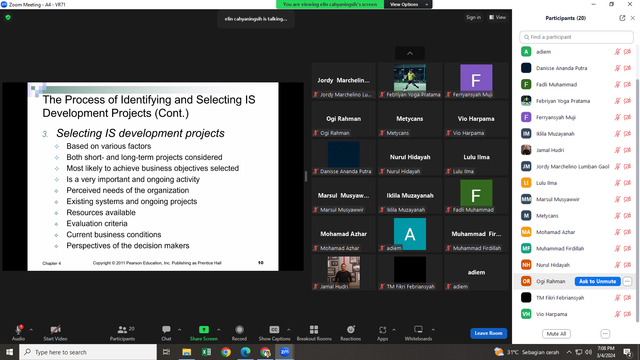Open the Chat panel
This screenshot has width=640, height=360.
tap(166, 333)
